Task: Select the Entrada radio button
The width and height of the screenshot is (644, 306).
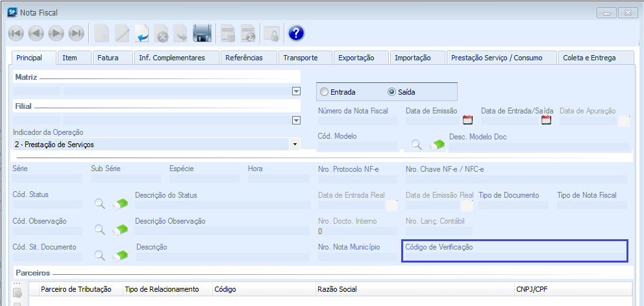Action: pyautogui.click(x=324, y=92)
